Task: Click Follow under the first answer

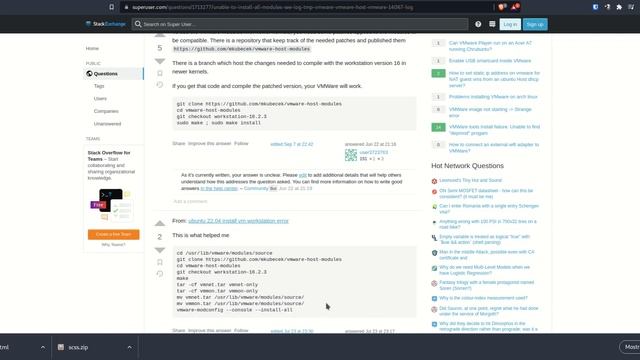Action: 241,144
